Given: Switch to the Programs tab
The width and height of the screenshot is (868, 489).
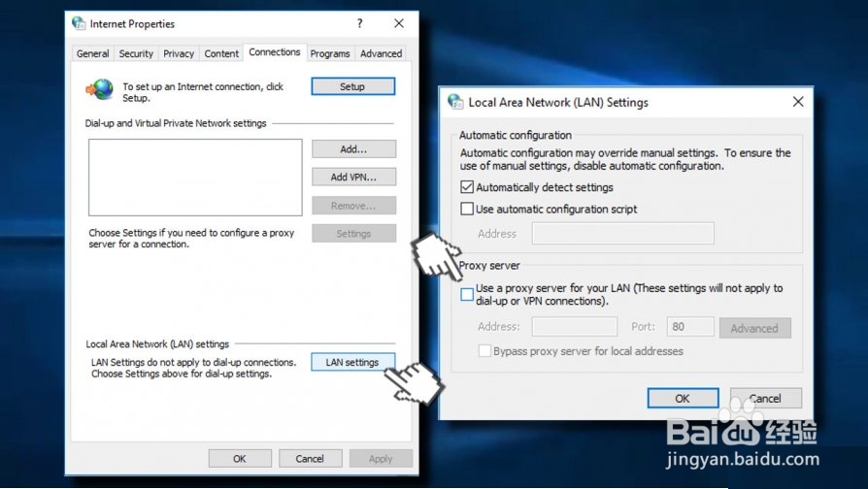Looking at the screenshot, I should pyautogui.click(x=330, y=53).
